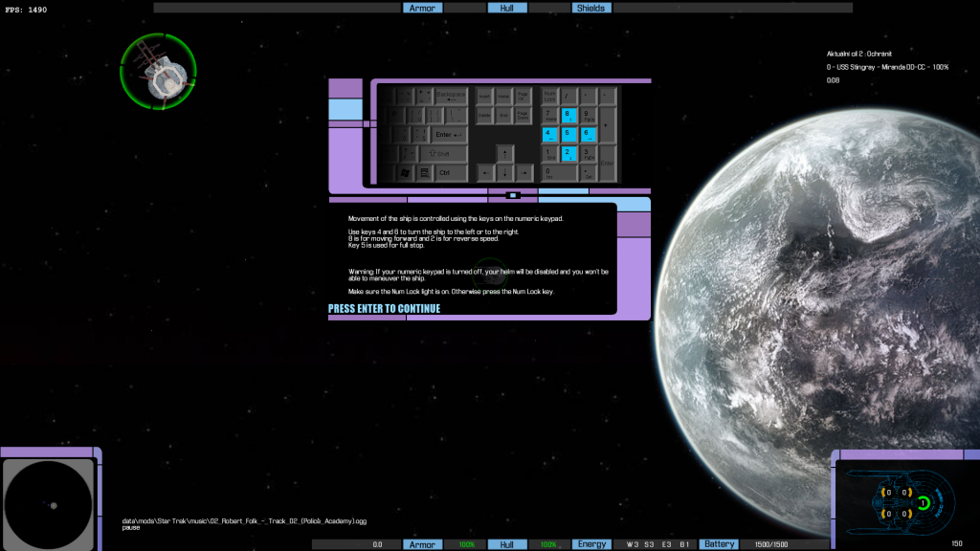Click the highlighted numpad 8 key
This screenshot has height=551, width=980.
pyautogui.click(x=568, y=116)
